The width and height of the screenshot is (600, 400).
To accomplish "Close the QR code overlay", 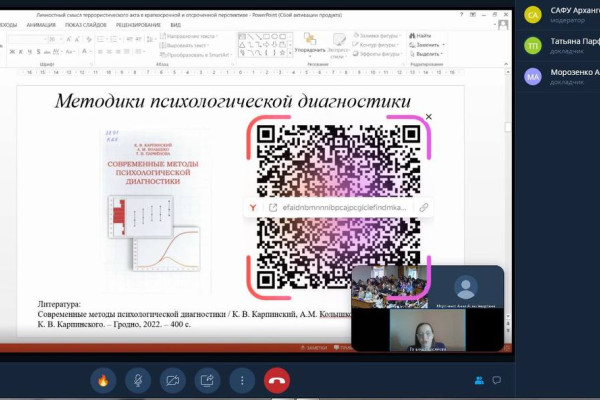I will [429, 117].
